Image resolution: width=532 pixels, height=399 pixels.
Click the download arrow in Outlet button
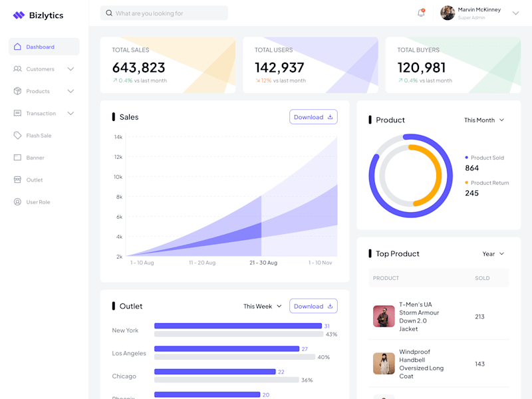tap(330, 306)
